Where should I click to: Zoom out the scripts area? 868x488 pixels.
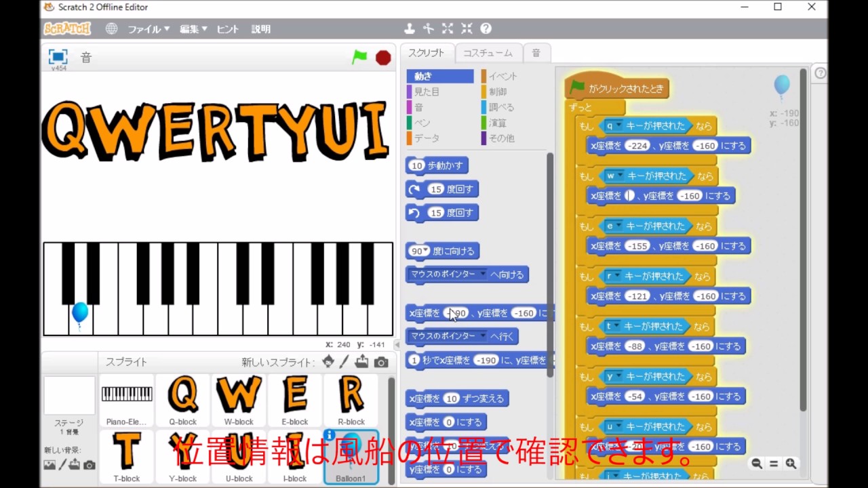click(x=757, y=464)
